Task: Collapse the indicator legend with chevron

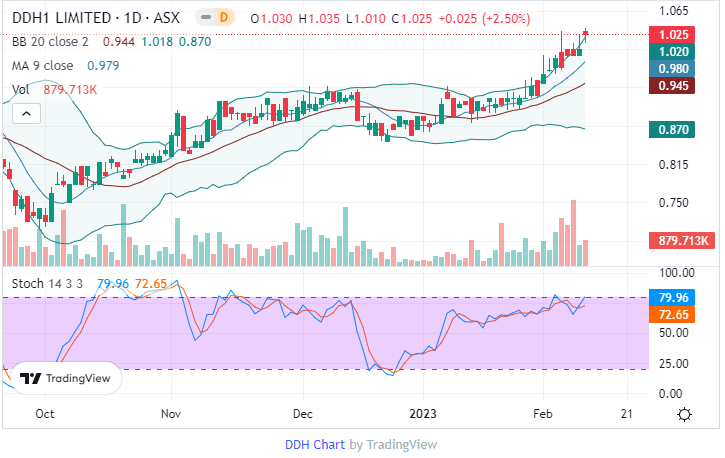Action: 21,114
